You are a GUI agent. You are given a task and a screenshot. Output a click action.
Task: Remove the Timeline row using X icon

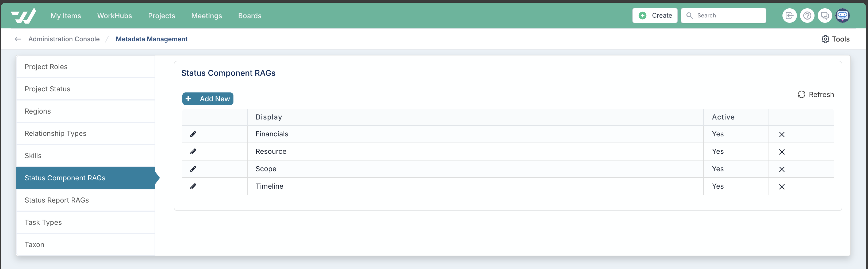pos(782,187)
